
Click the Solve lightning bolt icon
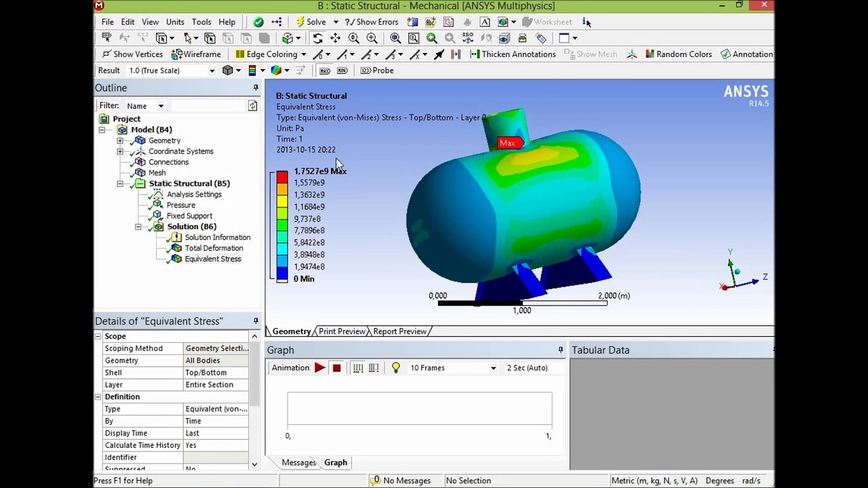point(300,22)
